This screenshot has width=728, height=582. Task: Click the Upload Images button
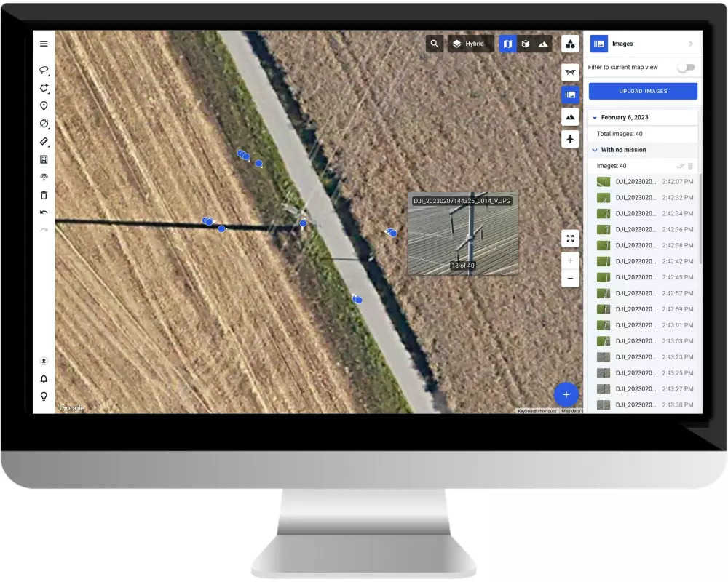coord(643,92)
